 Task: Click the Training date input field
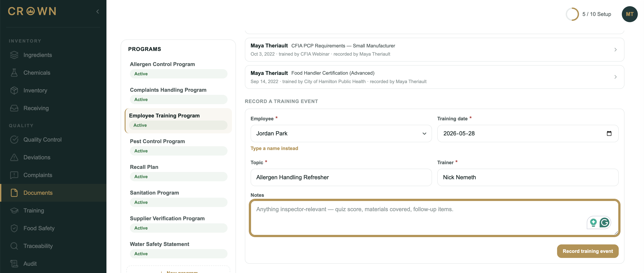click(x=528, y=133)
